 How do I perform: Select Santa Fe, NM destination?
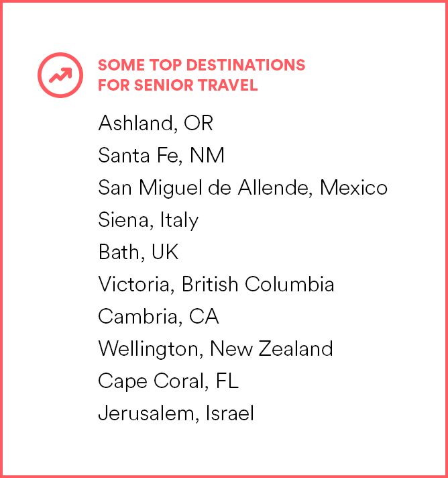(161, 156)
